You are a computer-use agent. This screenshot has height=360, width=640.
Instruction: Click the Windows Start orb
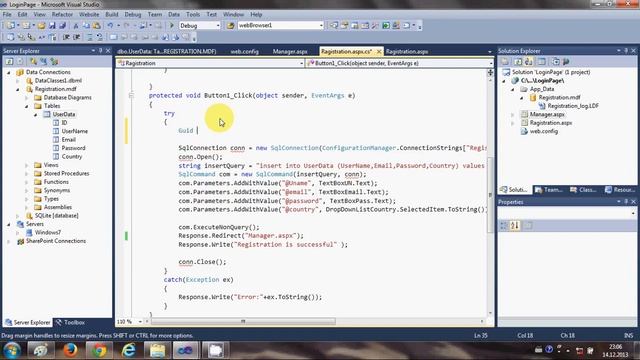pos(11,350)
